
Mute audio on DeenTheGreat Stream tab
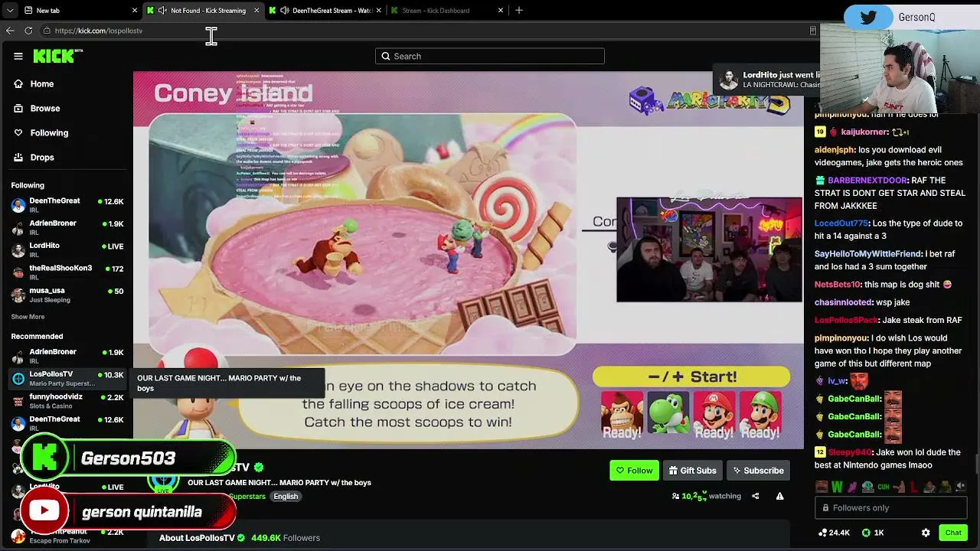point(285,11)
